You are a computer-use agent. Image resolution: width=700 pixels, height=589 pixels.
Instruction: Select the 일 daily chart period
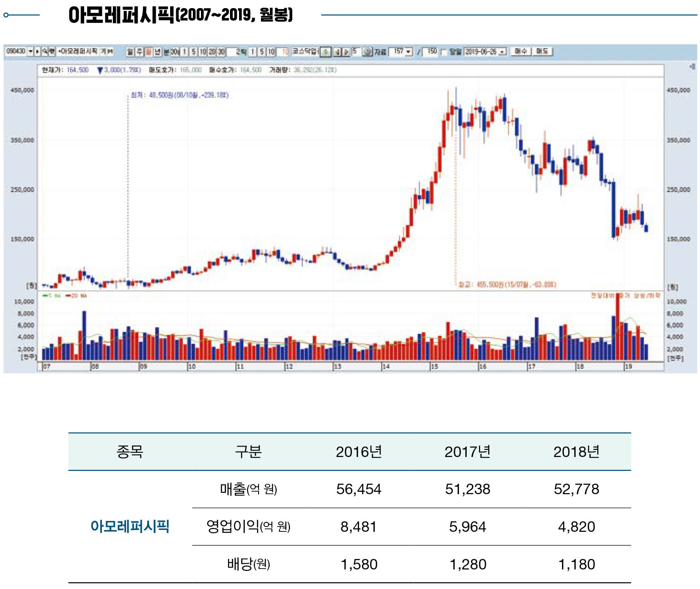130,51
